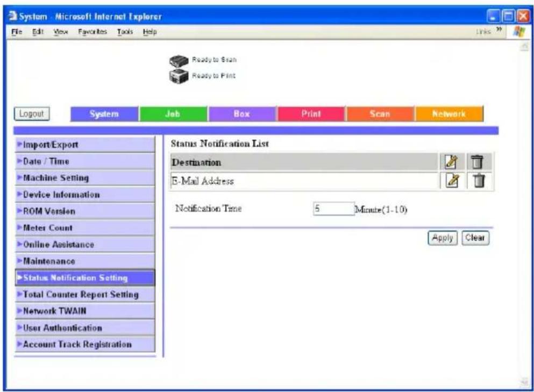Expand the Links toolbar chevron

click(x=499, y=30)
